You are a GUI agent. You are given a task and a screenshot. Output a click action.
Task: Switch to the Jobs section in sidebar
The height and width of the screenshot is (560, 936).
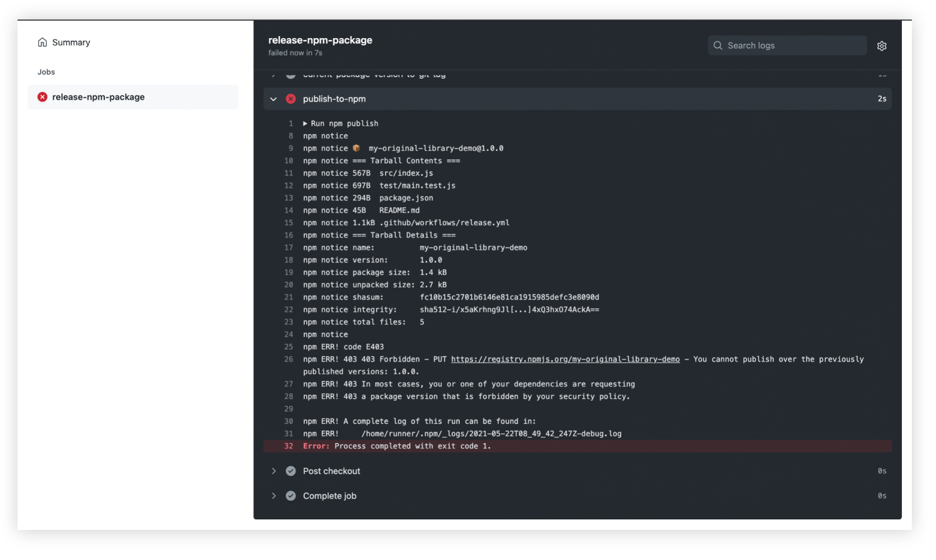click(46, 72)
